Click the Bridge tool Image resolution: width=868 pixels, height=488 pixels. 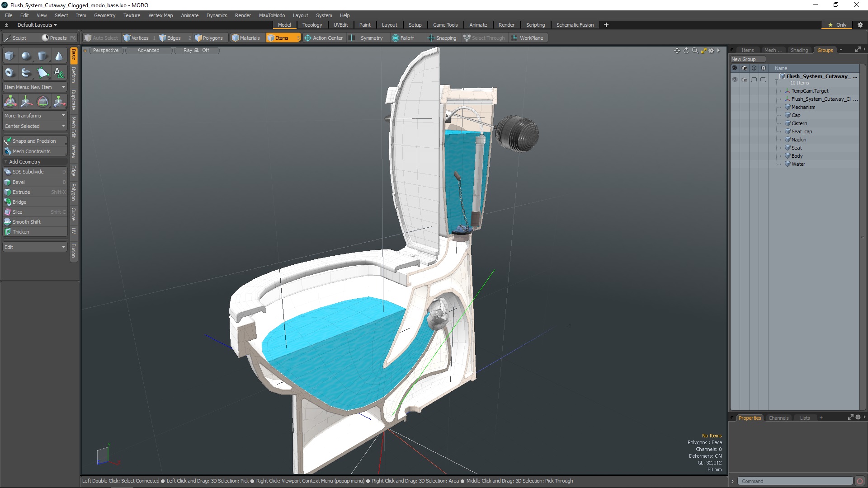click(35, 202)
